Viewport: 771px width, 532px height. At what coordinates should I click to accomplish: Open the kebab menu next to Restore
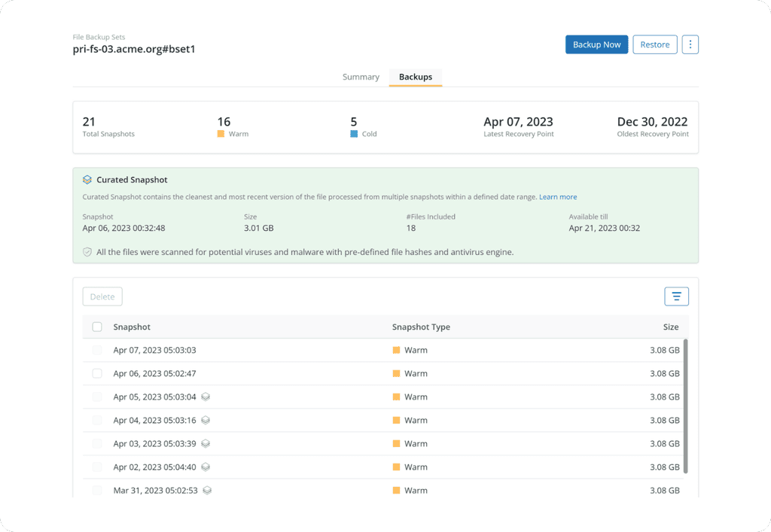tap(690, 44)
